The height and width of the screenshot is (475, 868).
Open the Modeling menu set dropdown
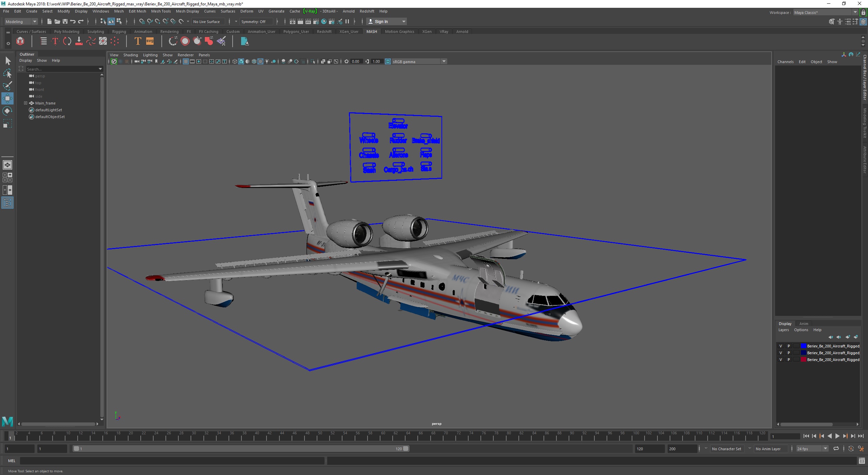point(21,21)
